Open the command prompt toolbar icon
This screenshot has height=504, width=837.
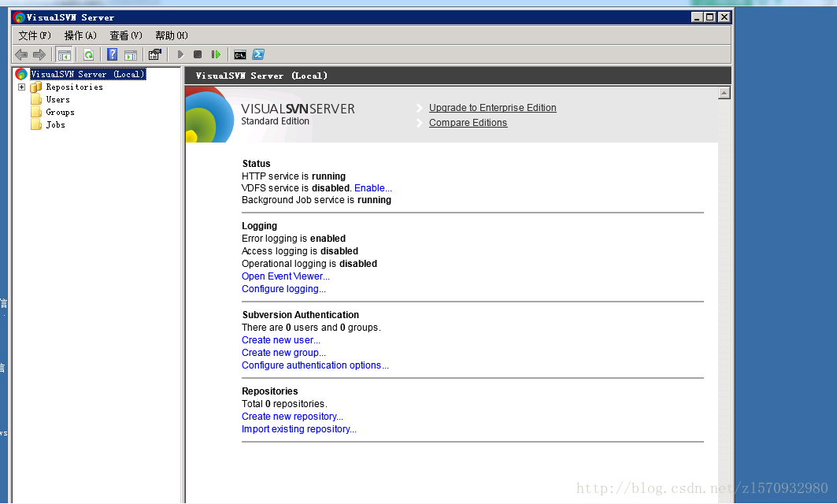[x=240, y=54]
